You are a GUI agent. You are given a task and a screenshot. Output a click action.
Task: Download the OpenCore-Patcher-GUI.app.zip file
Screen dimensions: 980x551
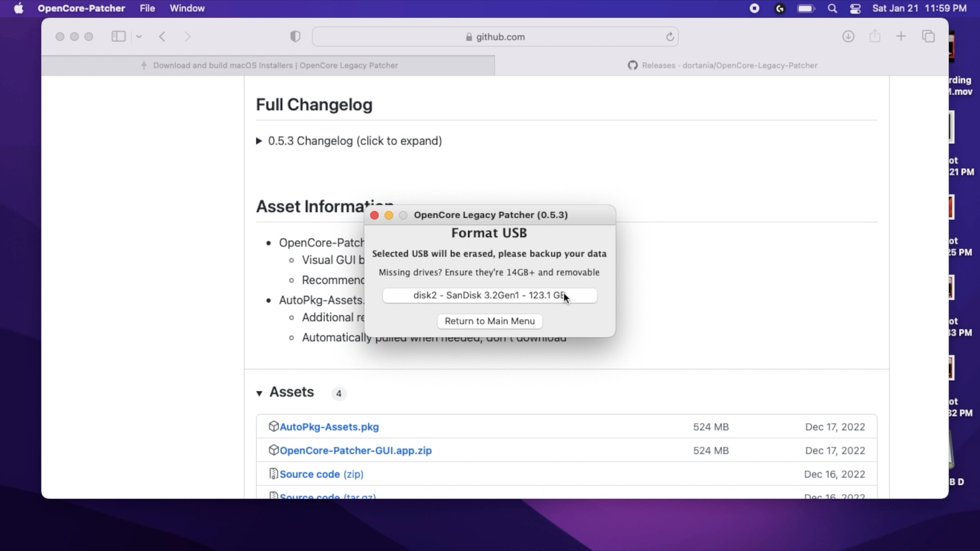(x=355, y=450)
